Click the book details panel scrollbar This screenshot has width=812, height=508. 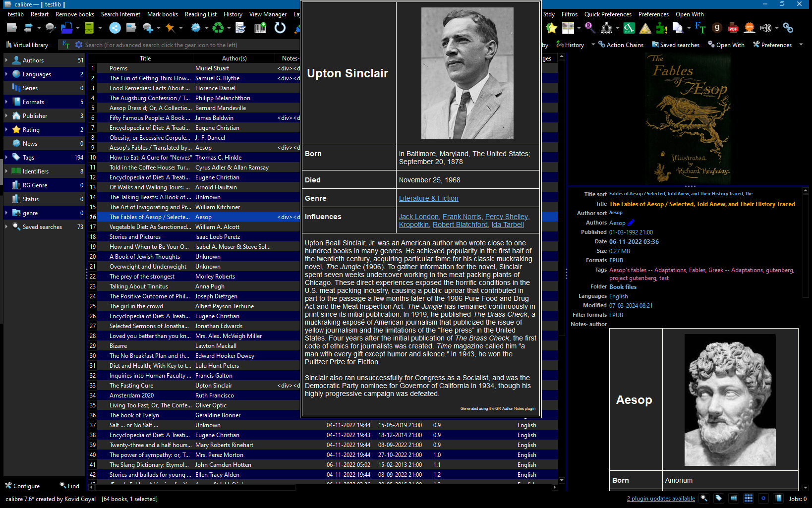[x=805, y=339]
